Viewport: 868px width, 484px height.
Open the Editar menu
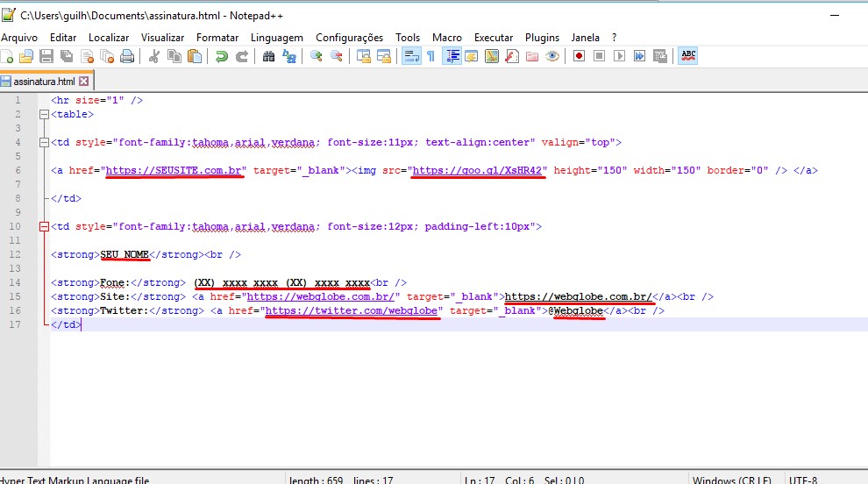click(x=63, y=38)
